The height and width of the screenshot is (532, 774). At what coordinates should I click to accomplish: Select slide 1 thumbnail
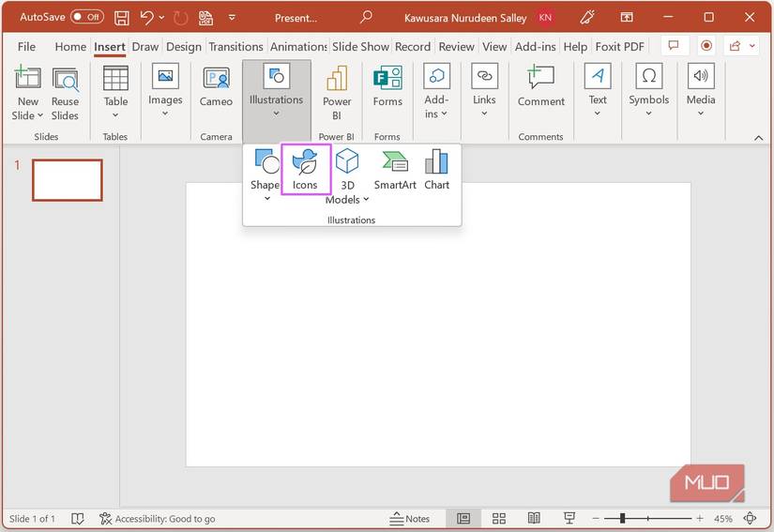pyautogui.click(x=68, y=180)
